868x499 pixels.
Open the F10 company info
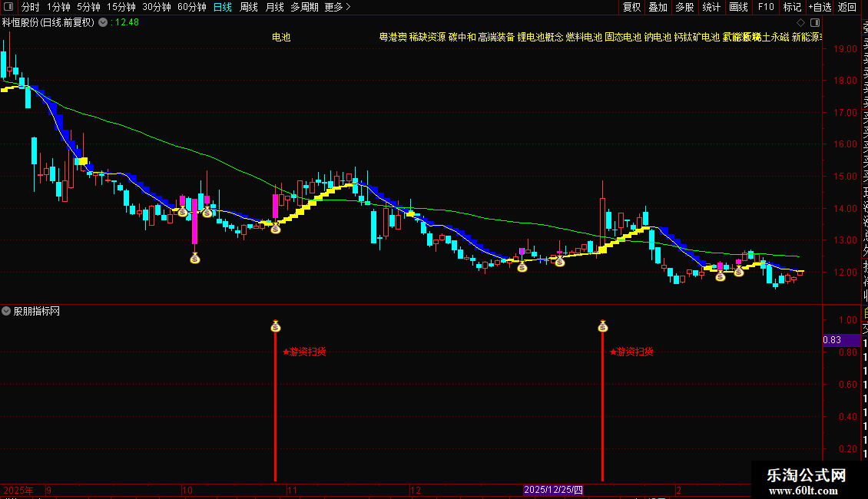coord(766,7)
